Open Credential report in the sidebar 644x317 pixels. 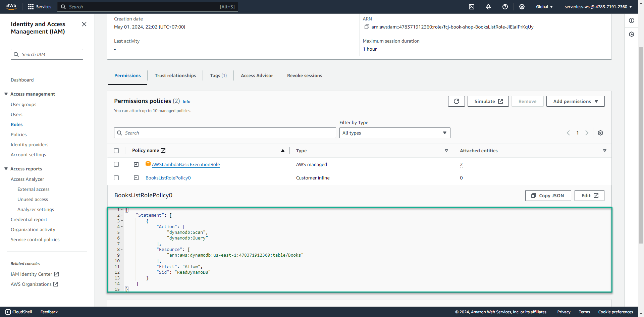[29, 219]
